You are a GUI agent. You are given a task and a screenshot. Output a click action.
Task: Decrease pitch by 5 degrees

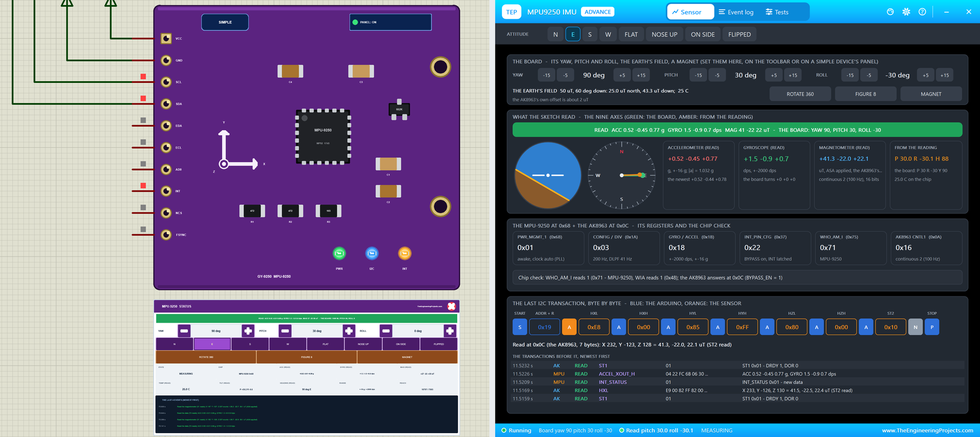(718, 75)
